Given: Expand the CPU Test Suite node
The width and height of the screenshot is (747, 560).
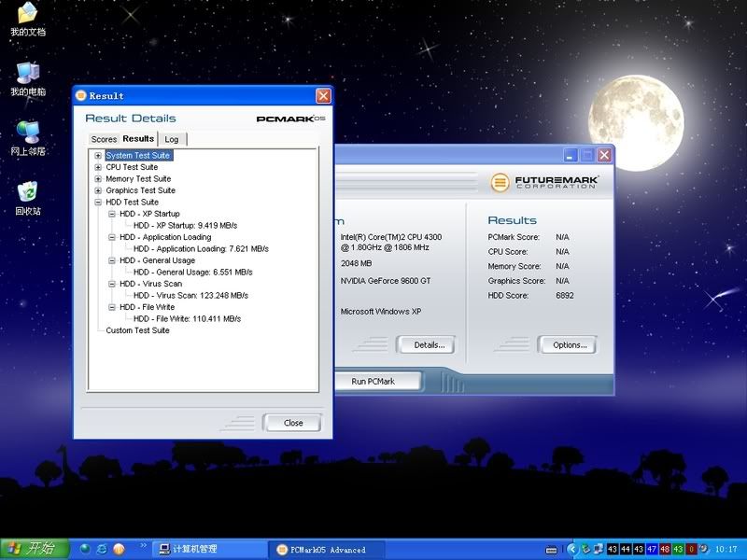Looking at the screenshot, I should pos(98,167).
